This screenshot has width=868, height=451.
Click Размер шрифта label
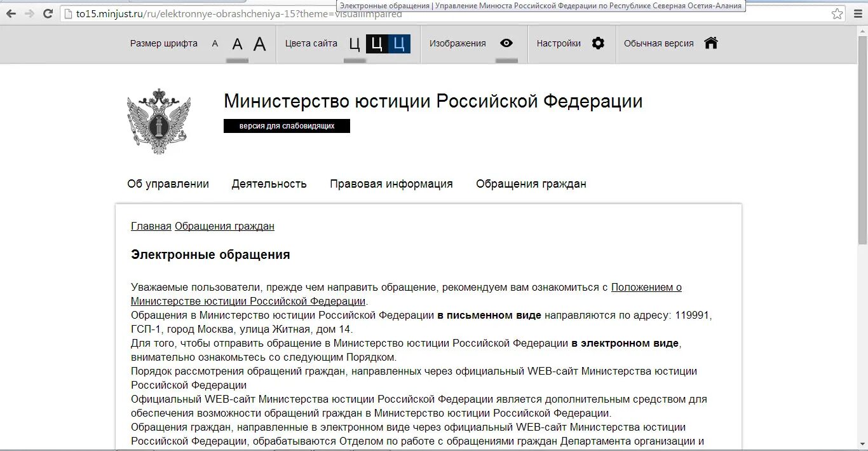[x=164, y=43]
